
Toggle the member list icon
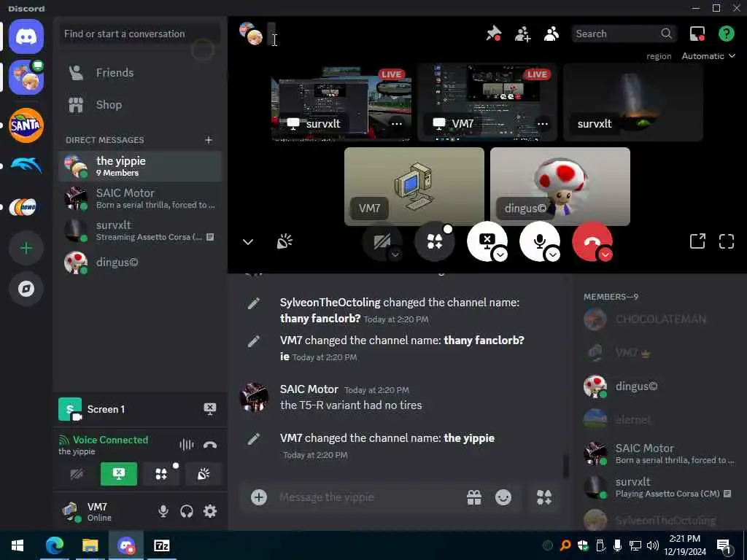tap(551, 34)
